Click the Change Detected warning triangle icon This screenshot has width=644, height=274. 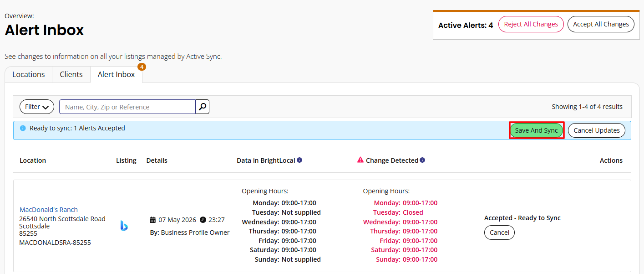tap(360, 160)
